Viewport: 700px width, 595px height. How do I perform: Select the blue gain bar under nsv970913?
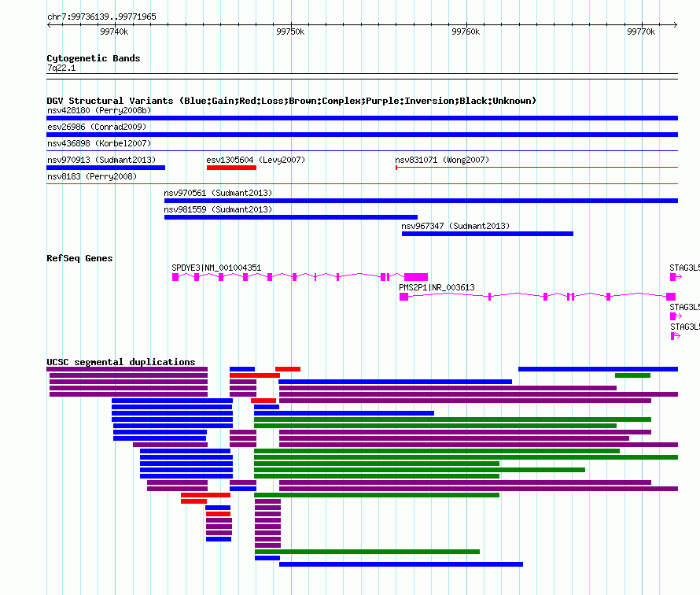pos(106,168)
